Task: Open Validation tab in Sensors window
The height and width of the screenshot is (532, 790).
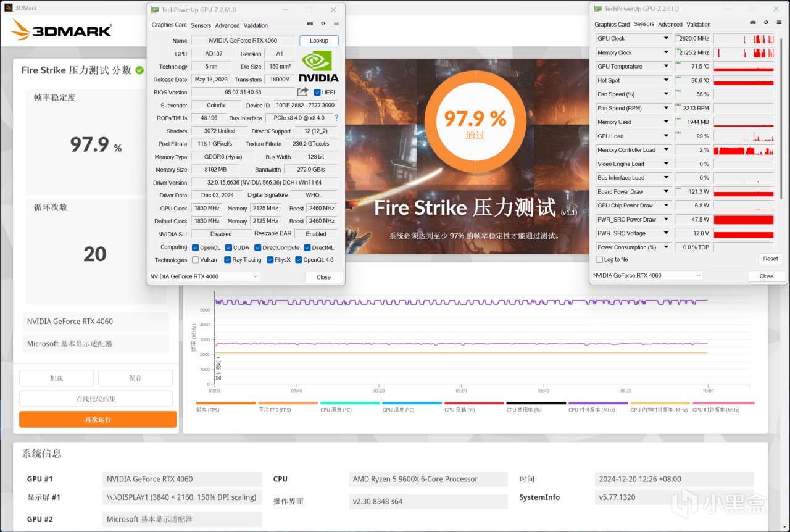Action: tap(699, 25)
